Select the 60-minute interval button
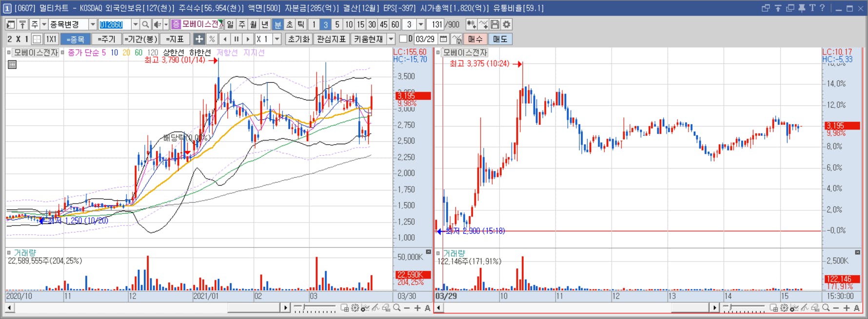The height and width of the screenshot is (319, 868). [x=395, y=24]
